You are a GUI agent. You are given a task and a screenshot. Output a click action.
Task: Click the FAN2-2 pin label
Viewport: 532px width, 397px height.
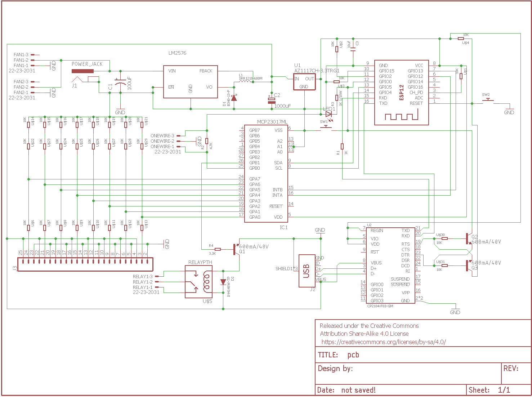tap(21, 87)
